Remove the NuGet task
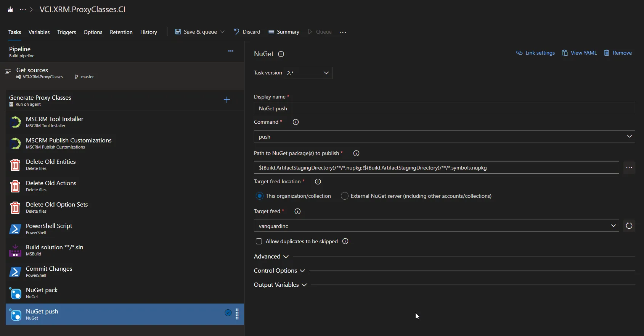 point(618,53)
